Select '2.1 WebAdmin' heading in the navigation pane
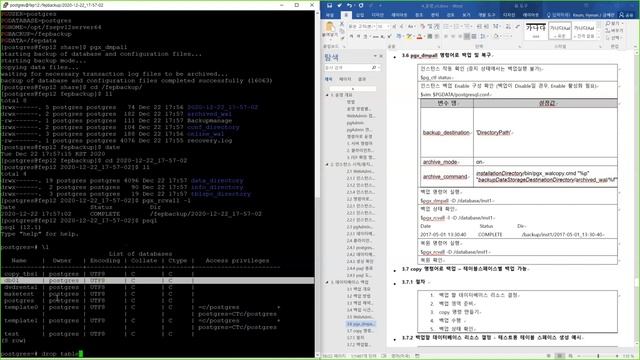Screen dimensions: 640x360 (x=360, y=171)
